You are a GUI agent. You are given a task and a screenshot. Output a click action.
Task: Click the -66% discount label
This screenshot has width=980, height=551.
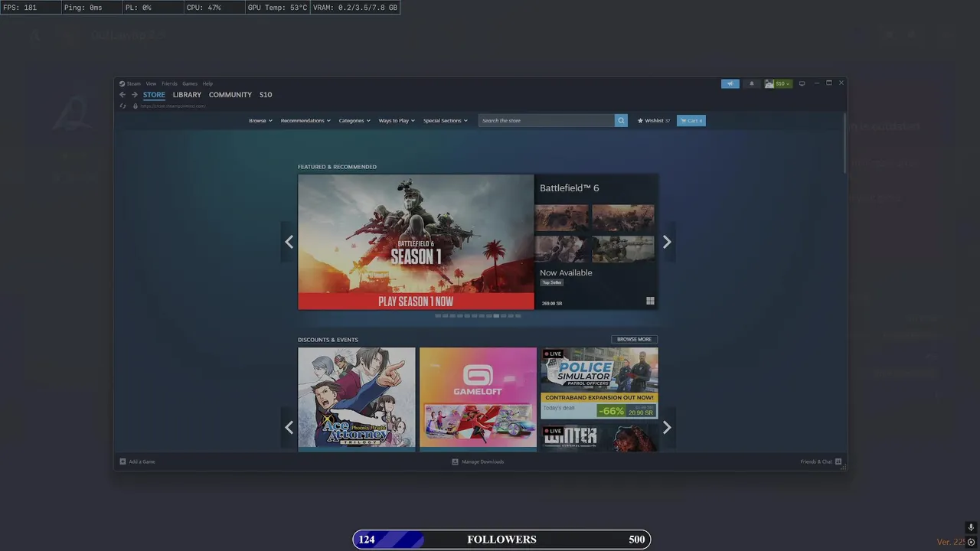[x=611, y=411]
